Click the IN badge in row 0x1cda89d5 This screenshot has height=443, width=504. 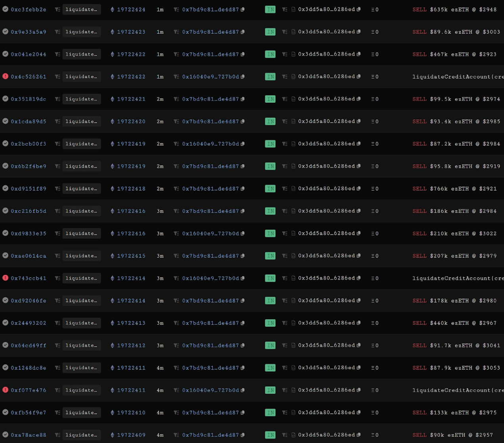click(270, 121)
